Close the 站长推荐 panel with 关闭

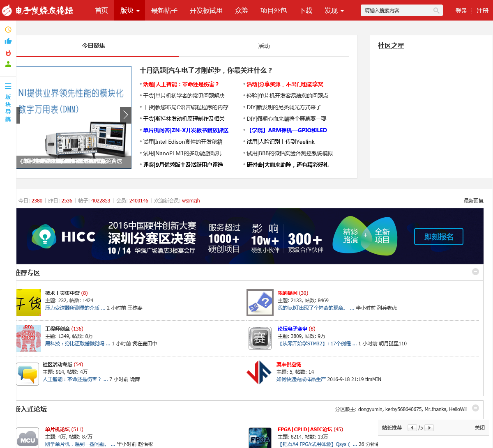(480, 427)
